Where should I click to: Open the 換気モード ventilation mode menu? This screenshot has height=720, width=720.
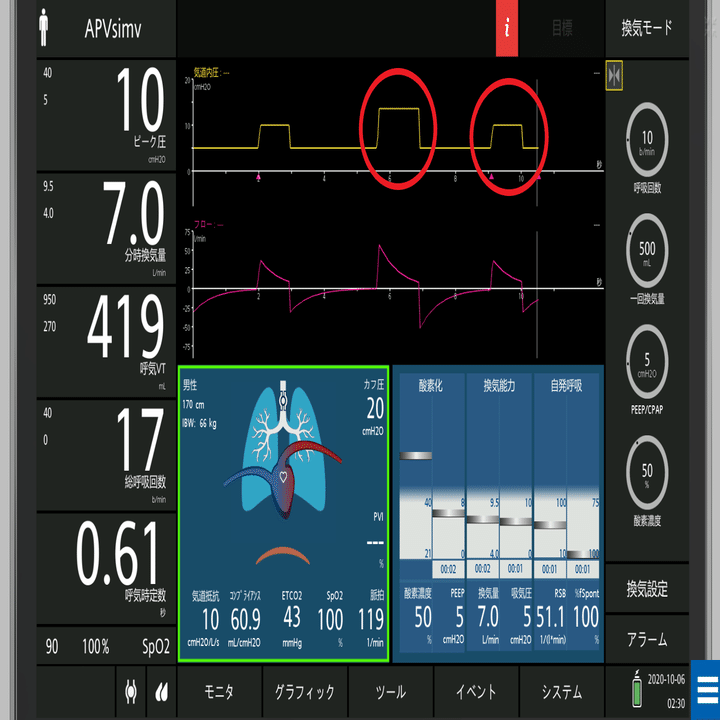[647, 28]
